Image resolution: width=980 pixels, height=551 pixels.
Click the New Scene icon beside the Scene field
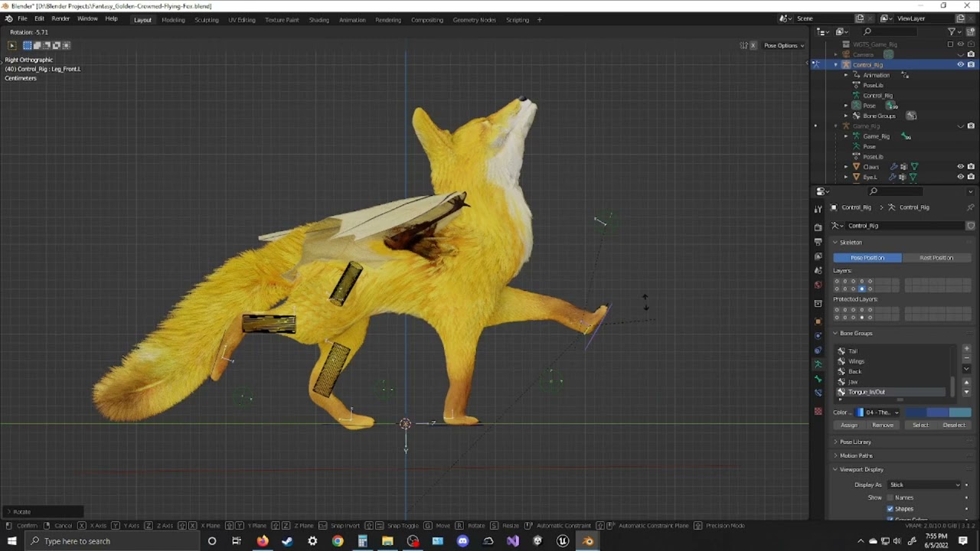(x=860, y=18)
